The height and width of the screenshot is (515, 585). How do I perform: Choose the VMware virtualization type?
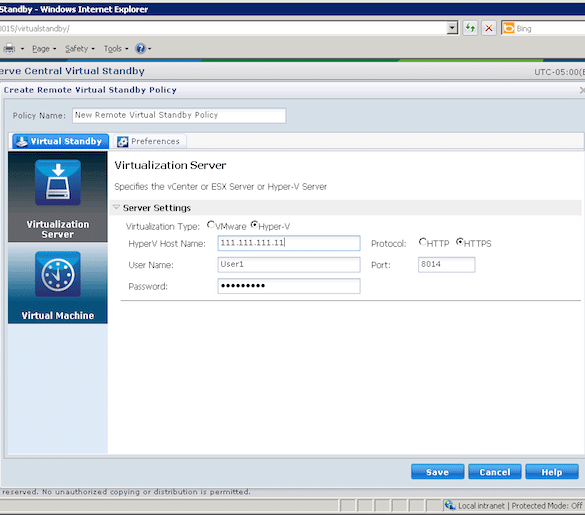point(211,225)
